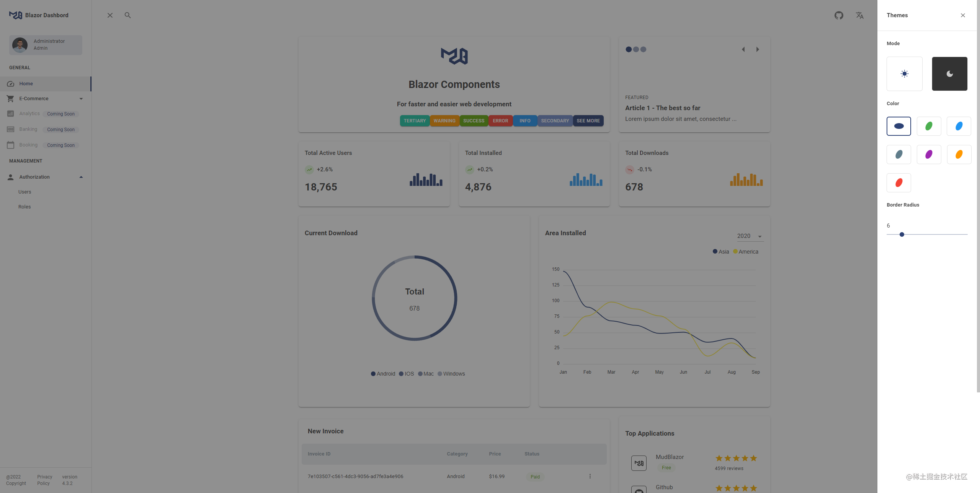Expand the E-Commerce menu
The height and width of the screenshot is (493, 980).
click(x=81, y=98)
